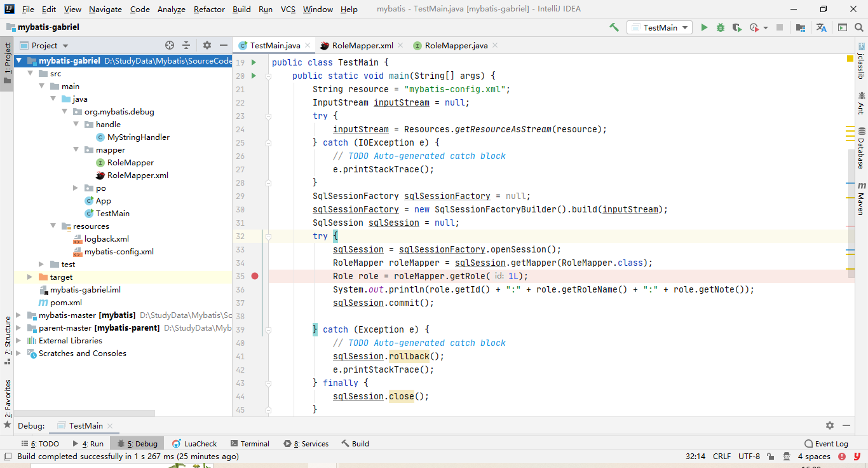This screenshot has width=868, height=468.
Task: Open the Navigate menu
Action: click(x=107, y=10)
